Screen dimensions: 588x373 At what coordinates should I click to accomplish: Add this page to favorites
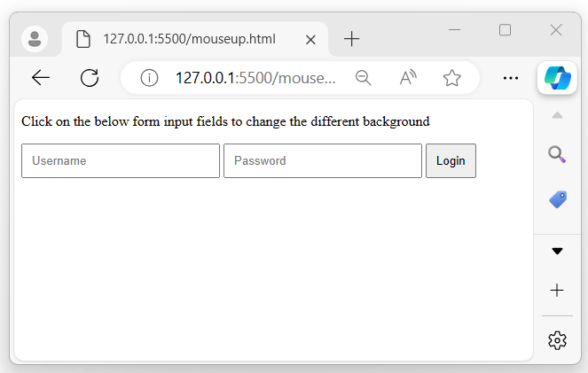452,78
